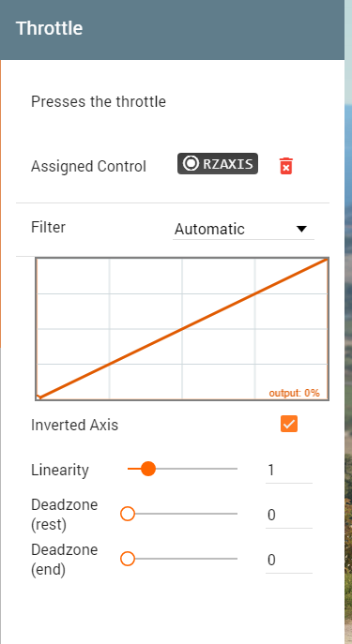Click the circle icon in RZAXIS badge
This screenshot has height=644, width=352.
click(x=191, y=163)
